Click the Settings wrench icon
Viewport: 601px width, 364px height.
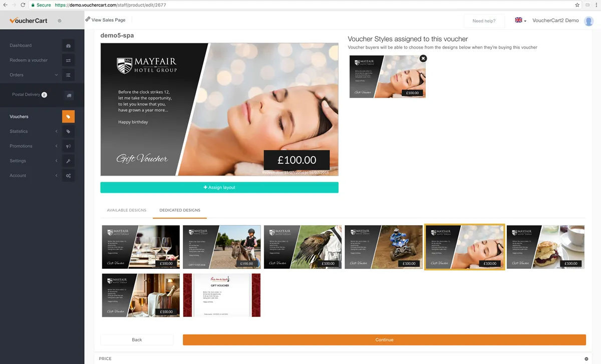[69, 161]
